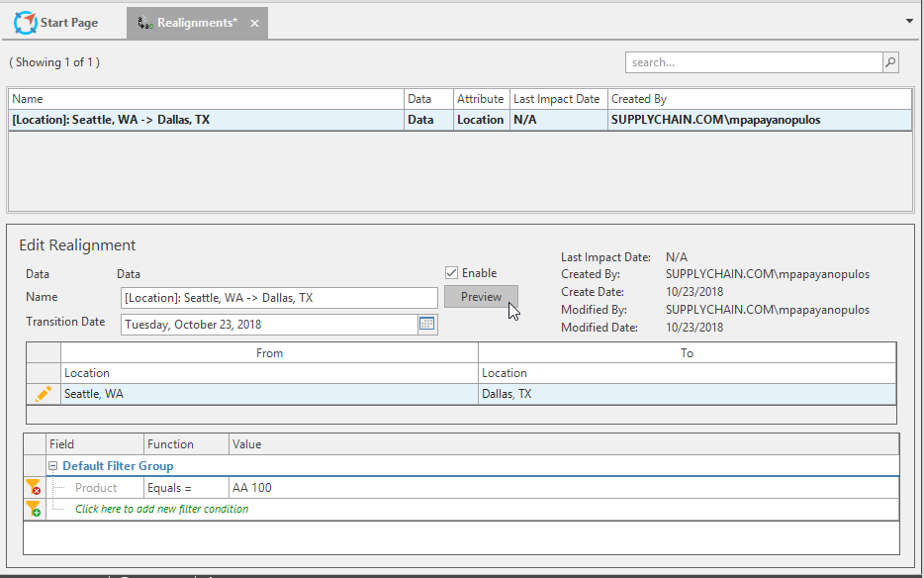924x578 pixels.
Task: Open the tab list dropdown arrow
Action: coord(910,21)
